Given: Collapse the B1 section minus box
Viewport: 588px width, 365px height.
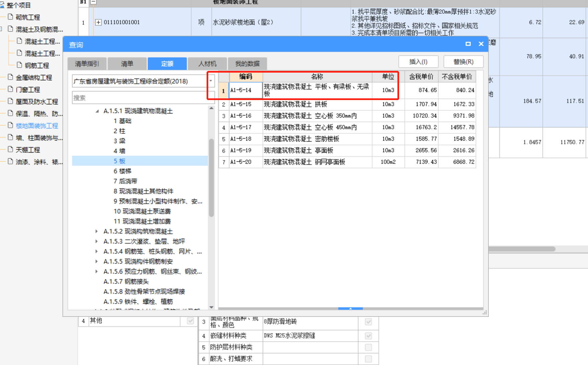Looking at the screenshot, I should [x=94, y=2].
